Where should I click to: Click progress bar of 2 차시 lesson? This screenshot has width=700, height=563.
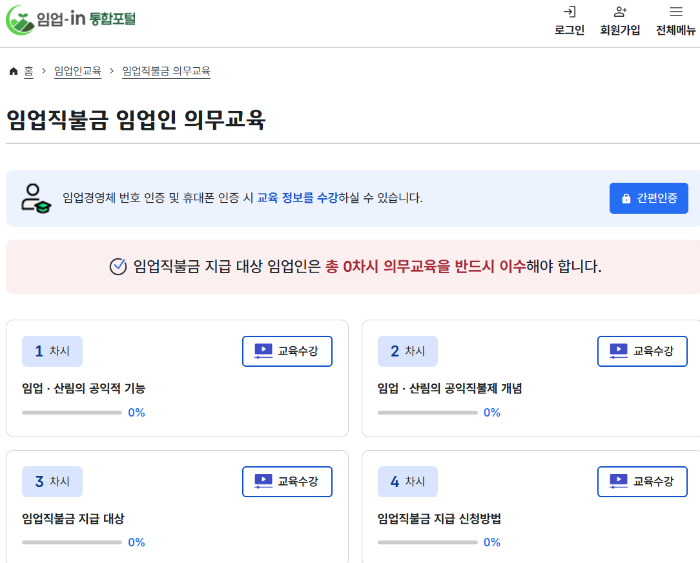point(428,413)
